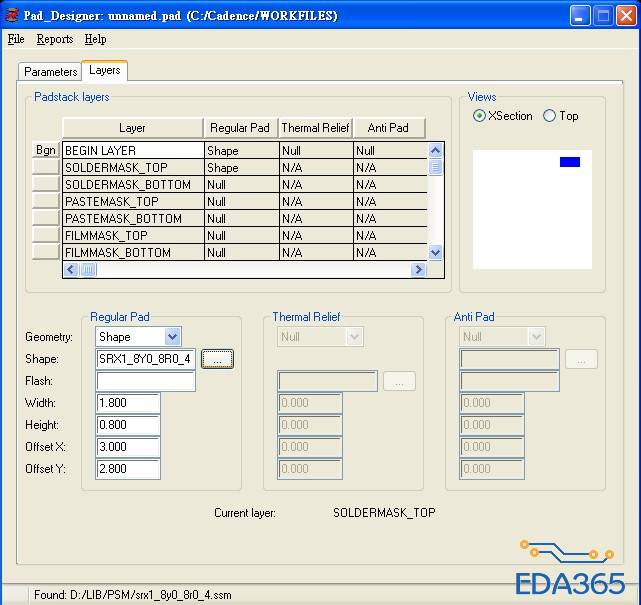Click the Thermal Relief flash browse button
This screenshot has width=641, height=605.
(x=399, y=381)
